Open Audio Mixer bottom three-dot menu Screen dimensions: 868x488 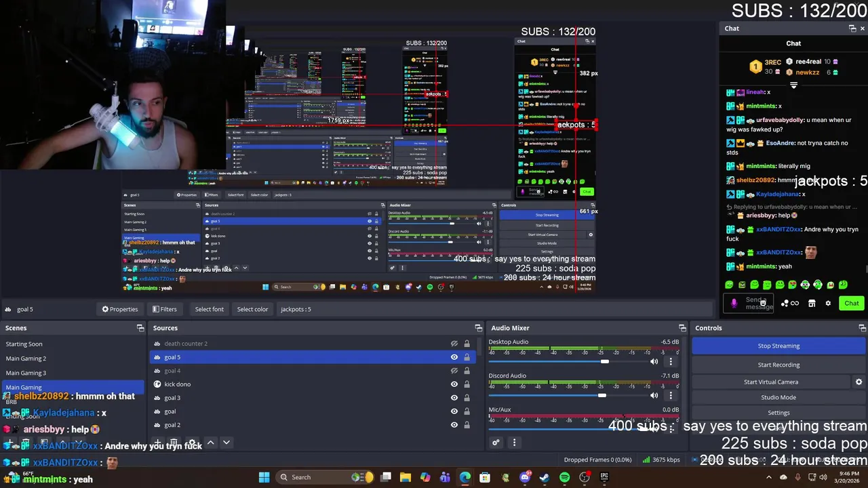click(x=514, y=443)
